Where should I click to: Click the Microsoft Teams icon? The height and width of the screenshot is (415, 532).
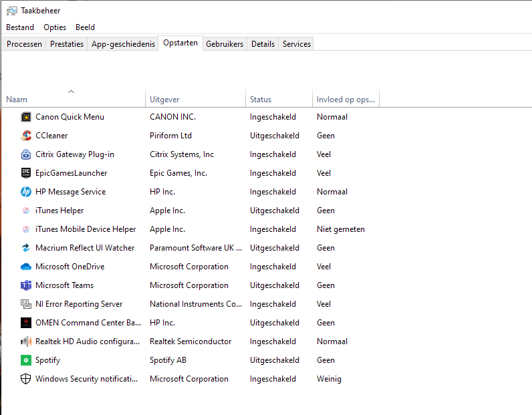click(x=26, y=285)
